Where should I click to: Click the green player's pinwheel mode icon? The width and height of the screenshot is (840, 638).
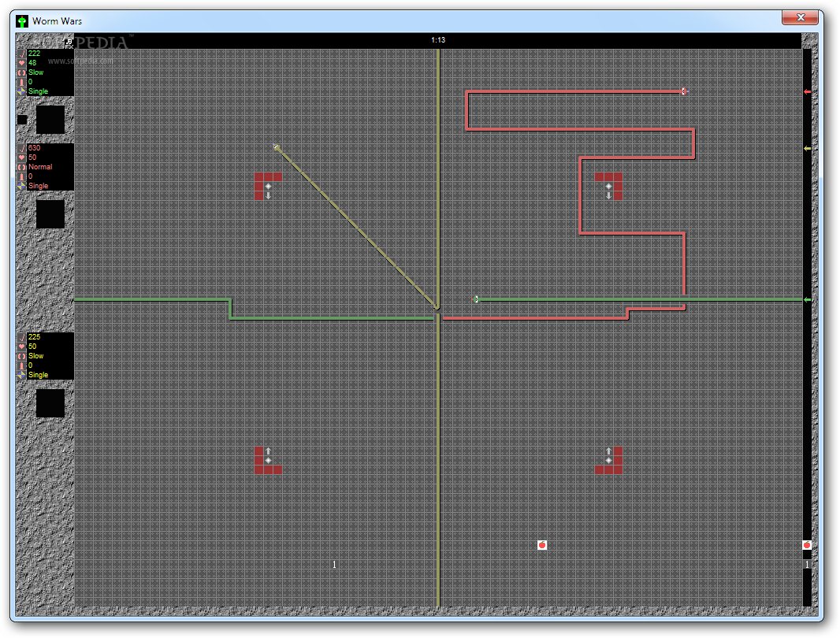coord(22,91)
